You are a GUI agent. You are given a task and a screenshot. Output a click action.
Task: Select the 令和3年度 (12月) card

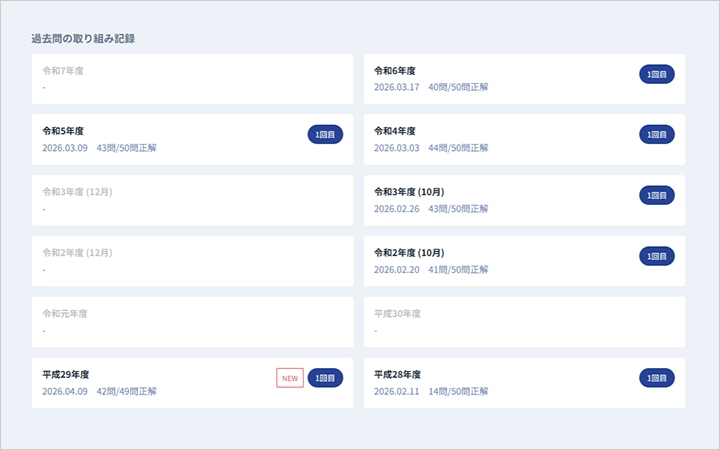click(192, 200)
